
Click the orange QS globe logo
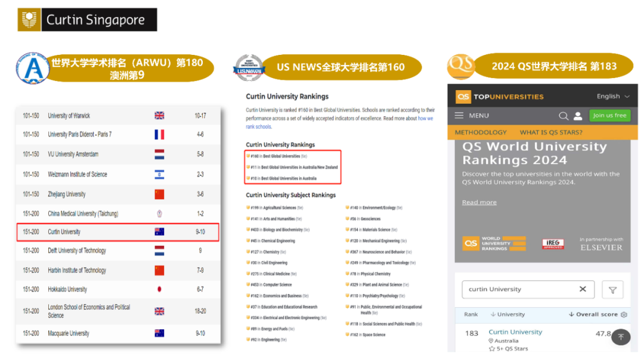[x=461, y=66]
